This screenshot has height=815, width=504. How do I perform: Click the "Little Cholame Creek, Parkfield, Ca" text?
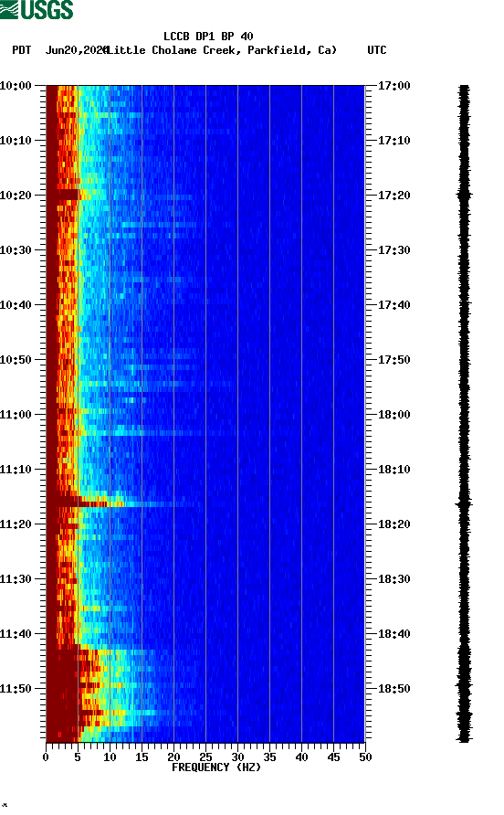point(222,50)
